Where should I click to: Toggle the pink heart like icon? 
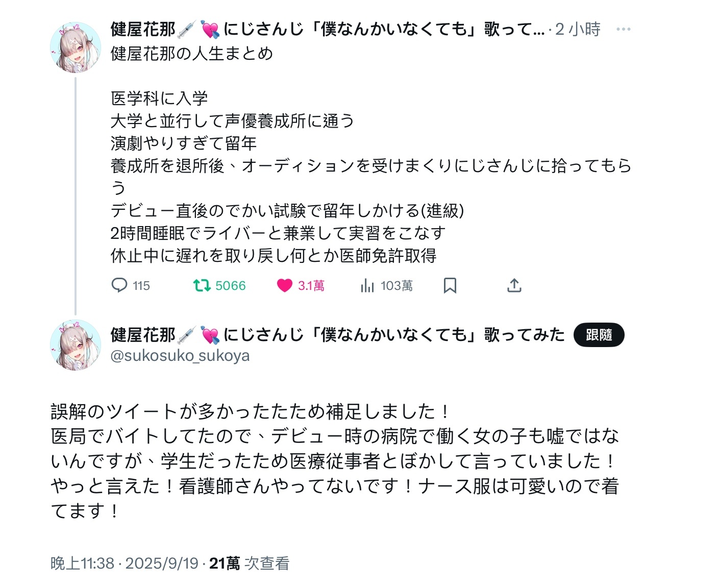(x=284, y=285)
